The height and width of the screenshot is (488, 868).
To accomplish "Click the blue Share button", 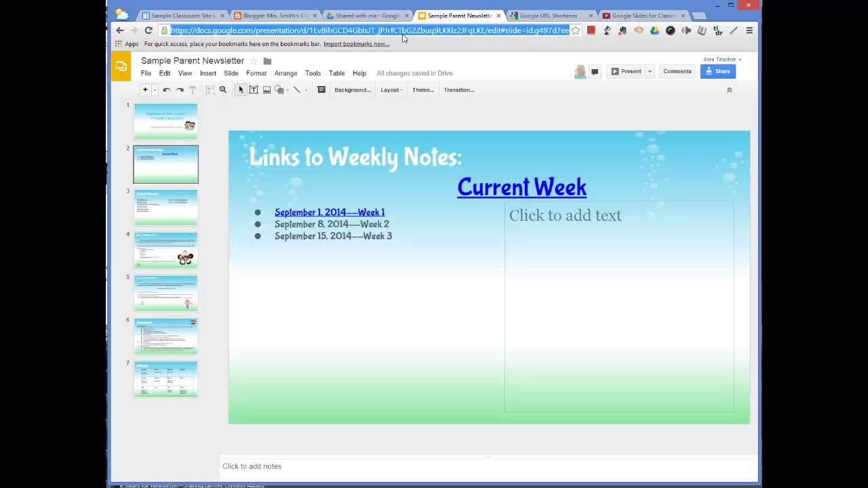I will pyautogui.click(x=718, y=71).
